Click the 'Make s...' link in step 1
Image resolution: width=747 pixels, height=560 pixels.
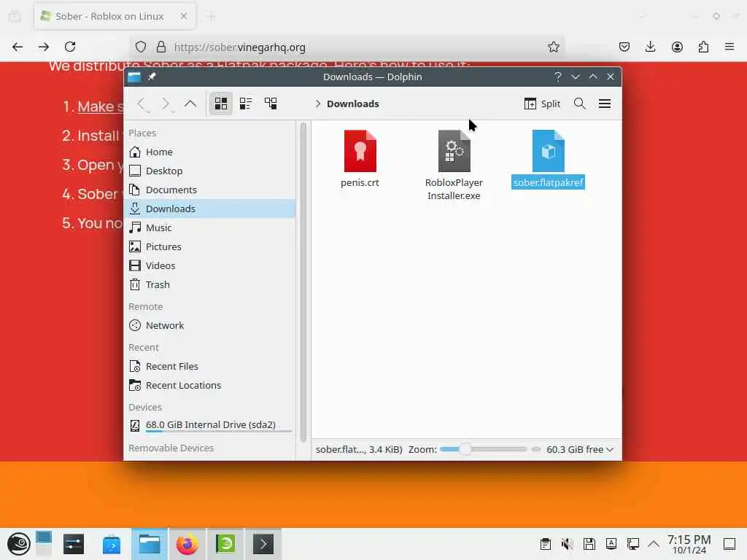coord(101,106)
